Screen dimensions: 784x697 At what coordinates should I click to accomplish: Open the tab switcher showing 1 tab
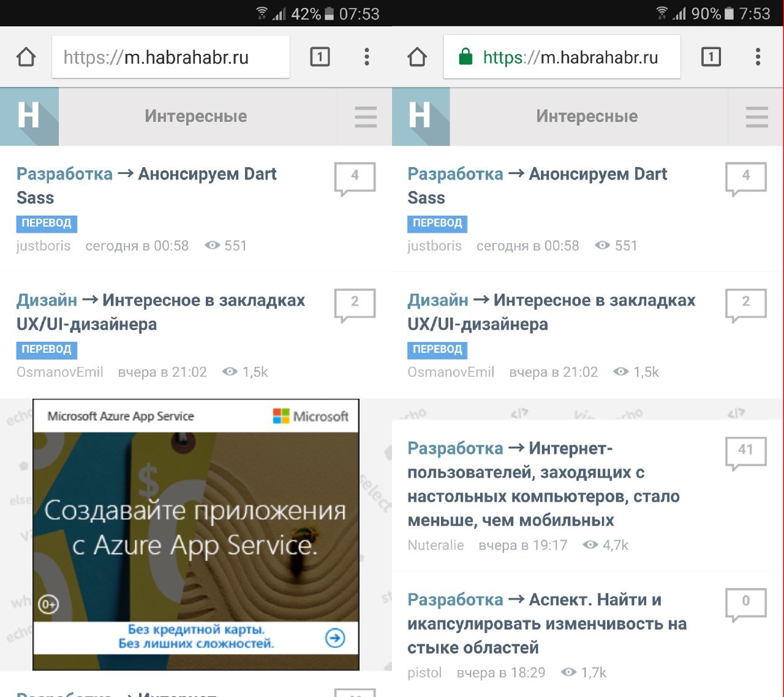[x=319, y=56]
